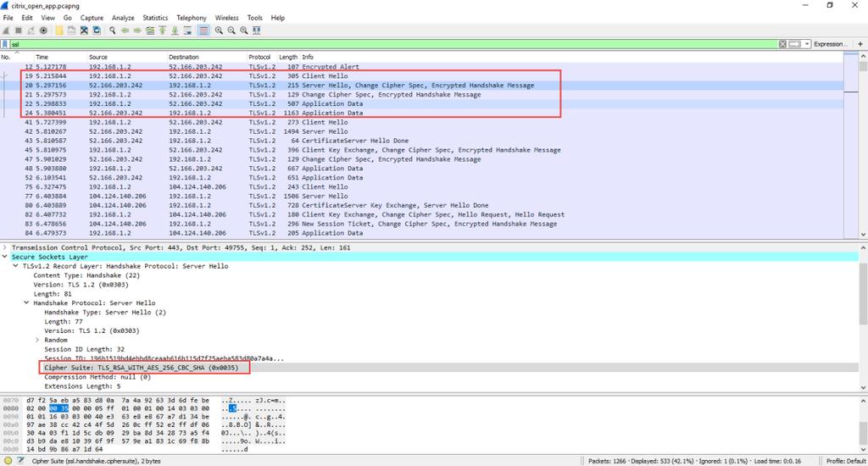
Task: Sort by the Time column header
Action: point(42,57)
